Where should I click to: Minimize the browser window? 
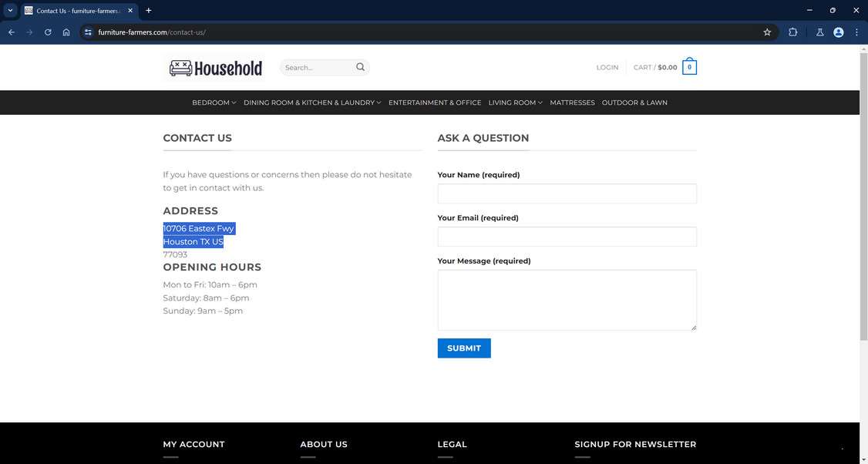point(809,10)
